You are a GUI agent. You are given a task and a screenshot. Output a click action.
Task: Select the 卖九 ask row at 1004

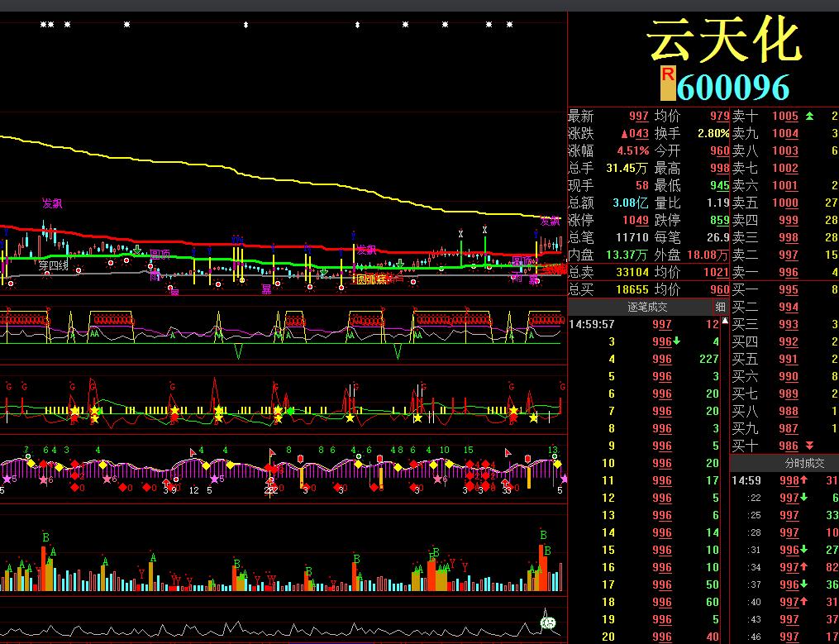[785, 133]
